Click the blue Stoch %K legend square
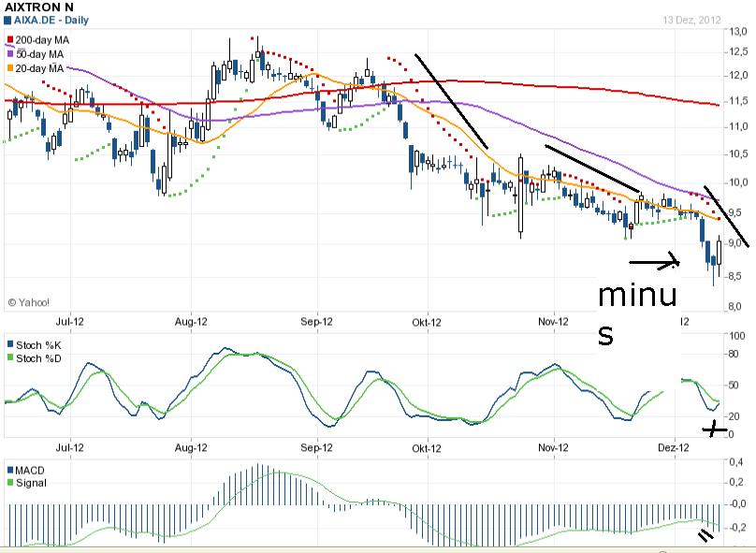This screenshot has width=756, height=553. pos(10,344)
